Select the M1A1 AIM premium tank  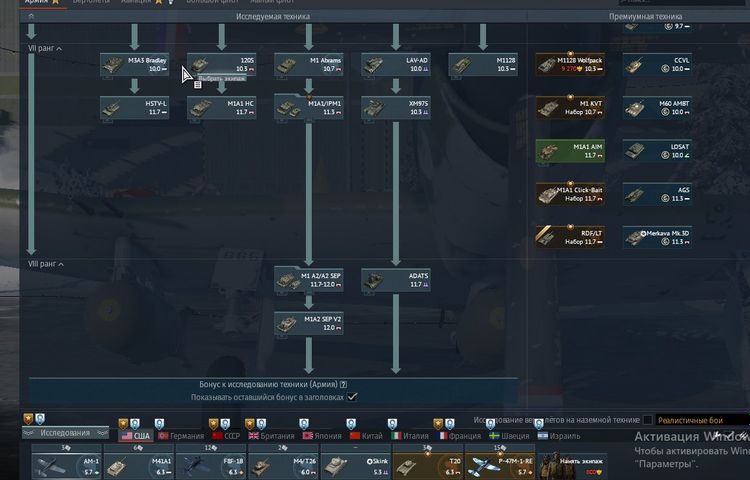[569, 150]
